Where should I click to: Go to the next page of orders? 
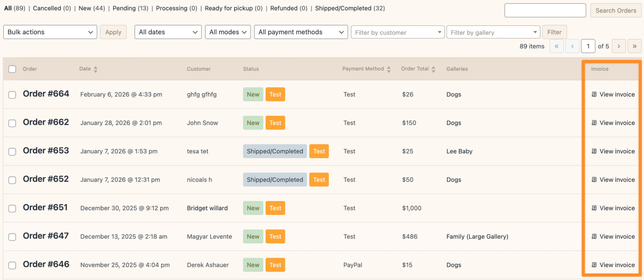coord(619,46)
